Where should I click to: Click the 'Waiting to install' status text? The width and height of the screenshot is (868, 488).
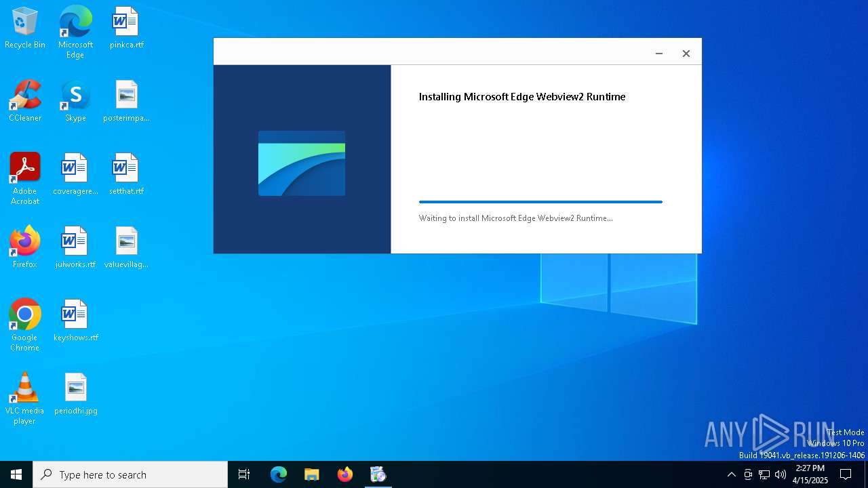(515, 218)
